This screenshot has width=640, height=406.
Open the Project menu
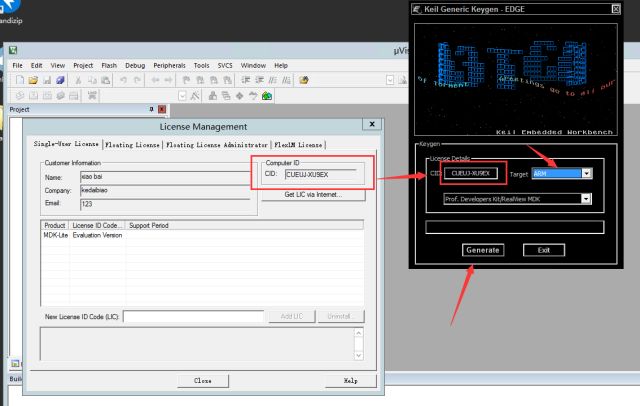(83, 65)
